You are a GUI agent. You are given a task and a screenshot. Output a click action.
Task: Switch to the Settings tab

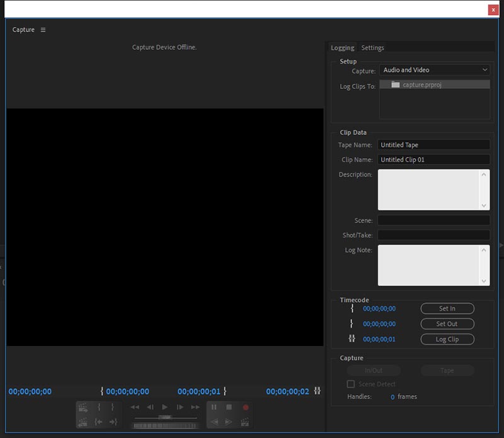click(x=372, y=48)
